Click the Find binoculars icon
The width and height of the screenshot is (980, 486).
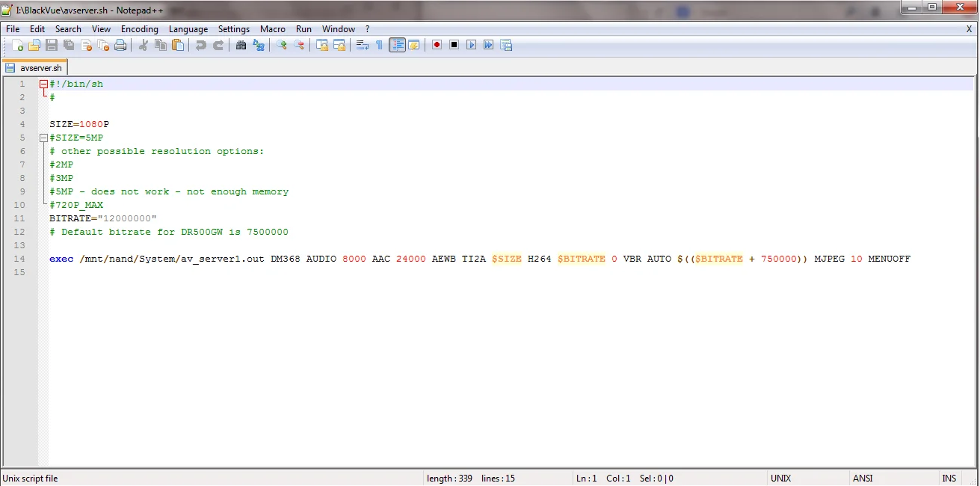pyautogui.click(x=241, y=45)
